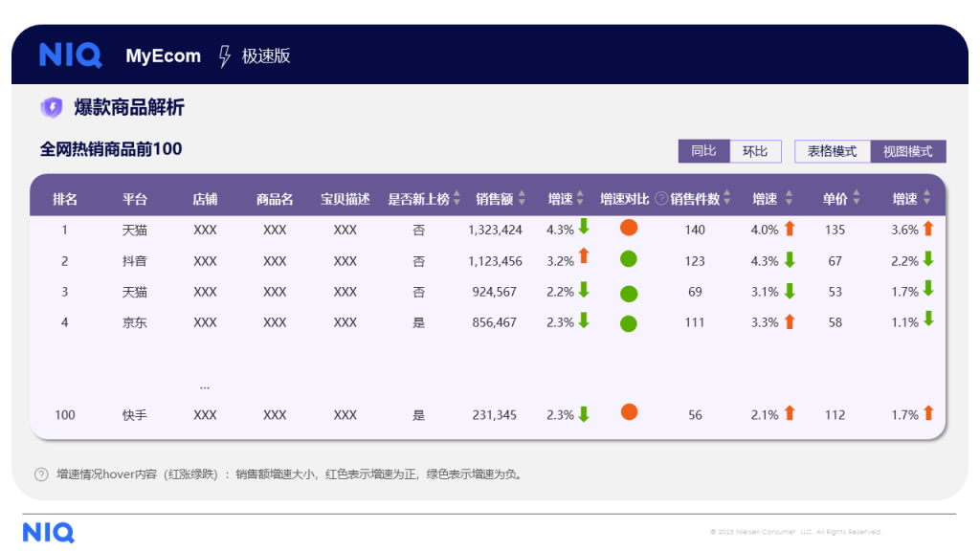Click unit price 112 in row 100

click(x=835, y=415)
